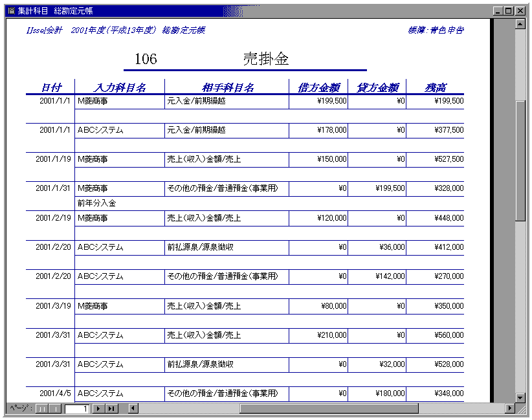
Task: Click the previous page navigation button
Action: click(56, 408)
